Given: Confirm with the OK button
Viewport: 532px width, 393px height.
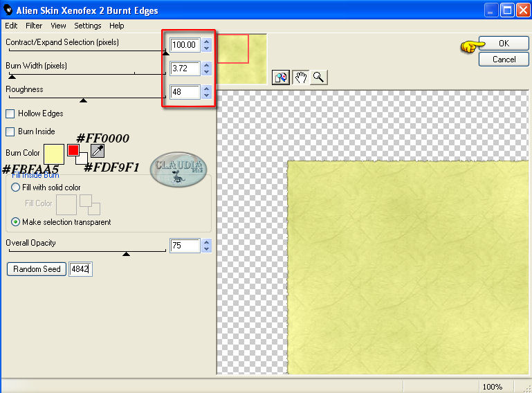Looking at the screenshot, I should click(504, 44).
